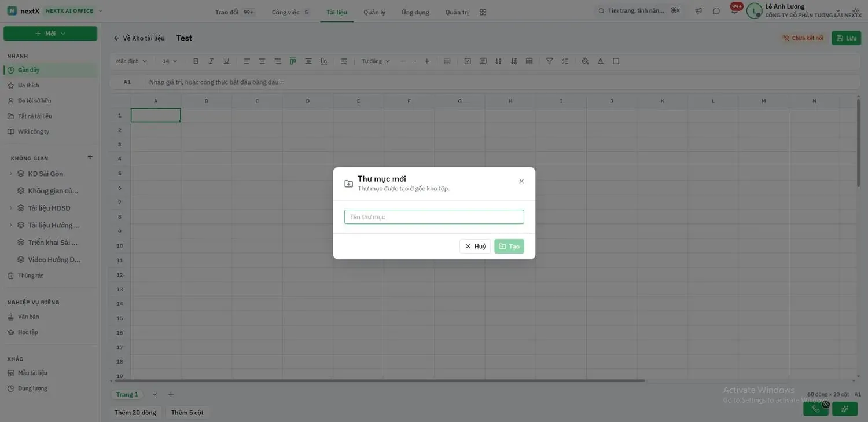868x422 pixels.
Task: Open the Mặc định font dropdown
Action: coord(131,61)
